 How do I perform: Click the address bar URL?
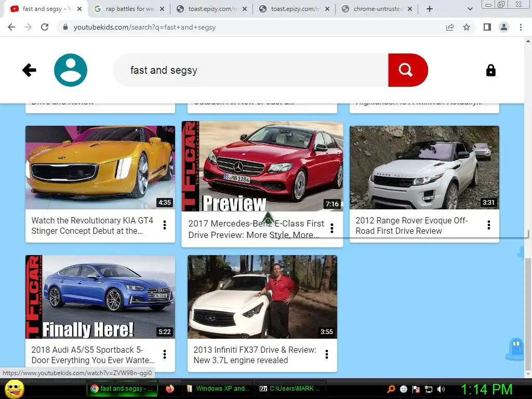pos(144,27)
